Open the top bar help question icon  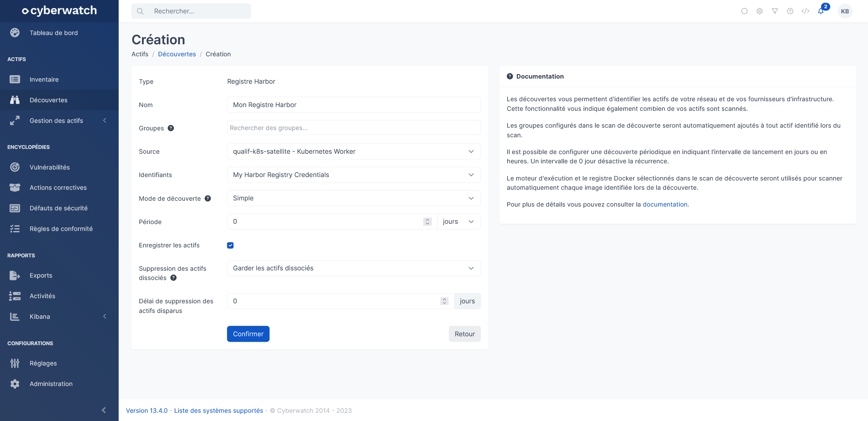[790, 11]
